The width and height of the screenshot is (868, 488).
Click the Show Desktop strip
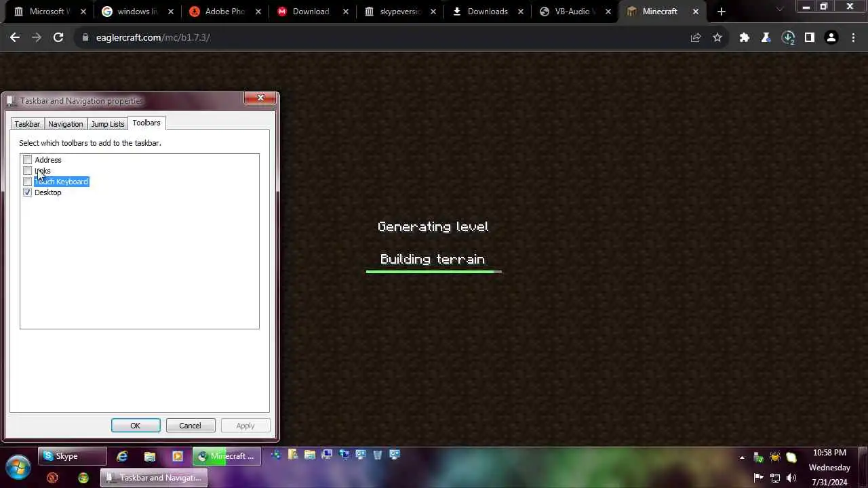863,468
